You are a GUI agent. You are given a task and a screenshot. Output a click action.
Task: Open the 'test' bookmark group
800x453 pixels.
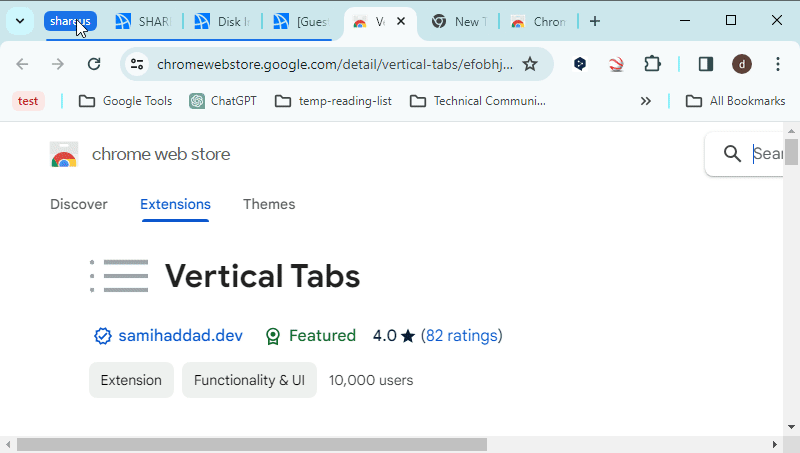click(28, 101)
